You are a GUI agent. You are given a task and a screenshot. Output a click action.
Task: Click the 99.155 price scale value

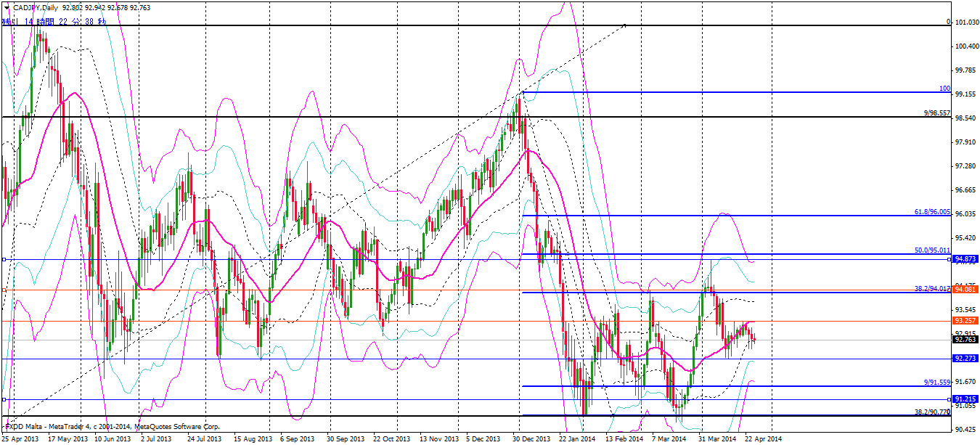click(x=966, y=94)
